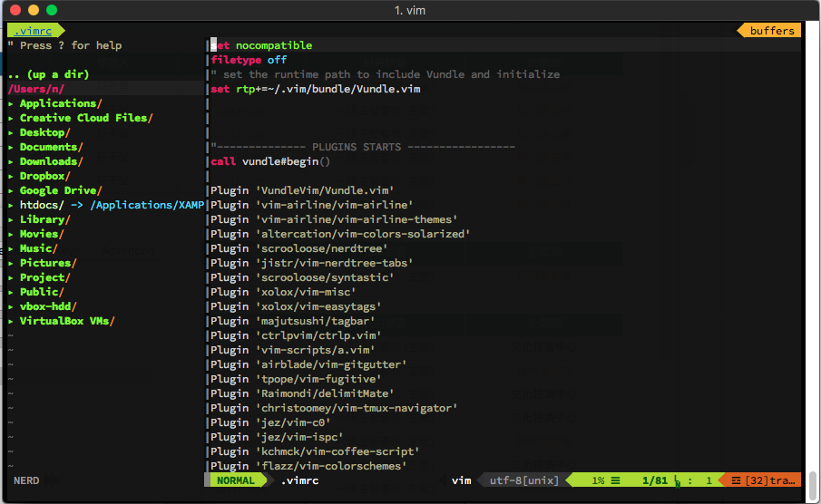Viewport: 821px width, 504px height.
Task: Select the Pictures/ folder name
Action: click(x=48, y=263)
